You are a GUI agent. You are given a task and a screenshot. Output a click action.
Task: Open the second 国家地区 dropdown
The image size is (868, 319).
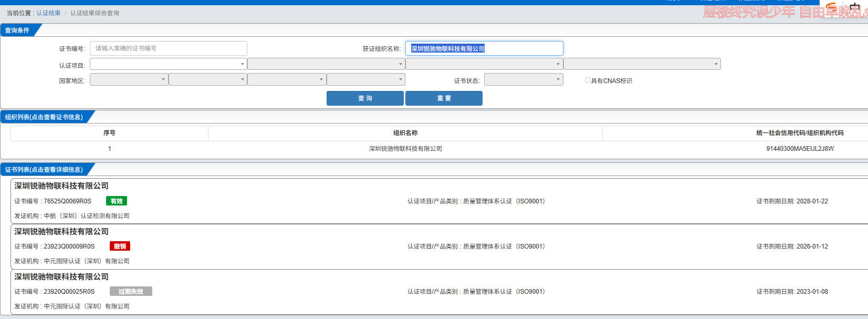point(208,79)
